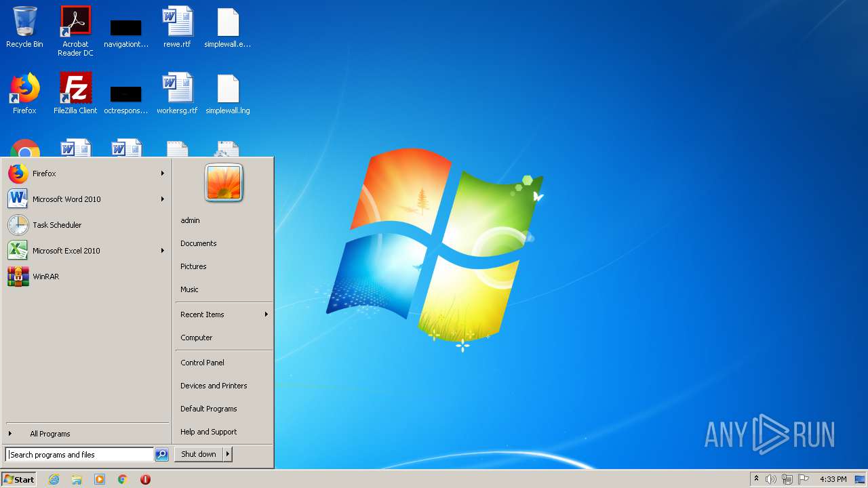Expand Firefox jump list arrow
The width and height of the screenshot is (868, 488).
point(163,174)
